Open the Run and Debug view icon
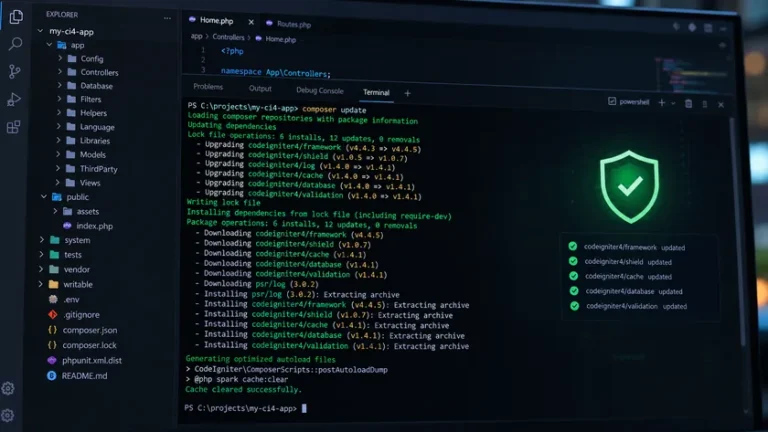The width and height of the screenshot is (768, 432). (x=14, y=99)
